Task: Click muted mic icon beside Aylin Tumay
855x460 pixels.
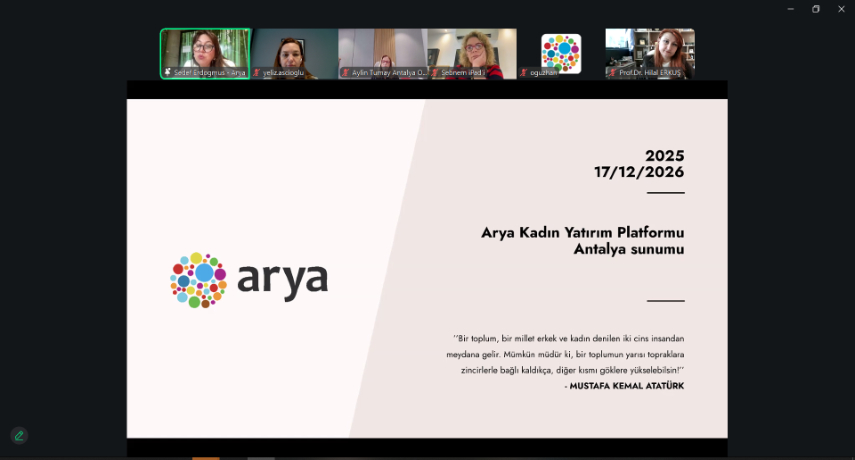Action: click(x=346, y=73)
